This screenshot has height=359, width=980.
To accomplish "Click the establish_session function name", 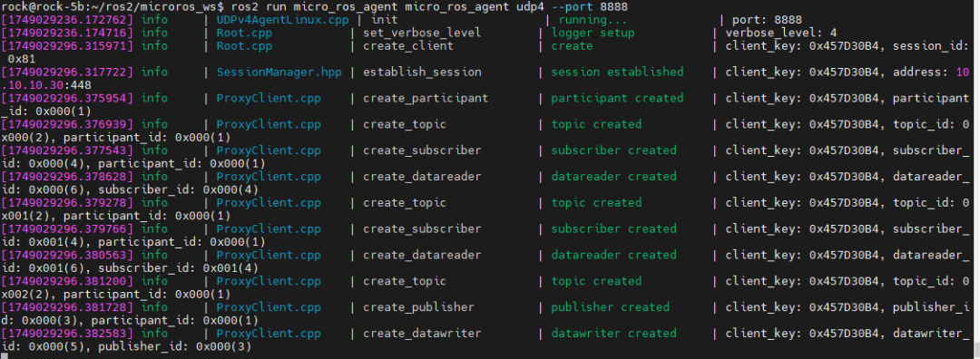I will click(422, 72).
